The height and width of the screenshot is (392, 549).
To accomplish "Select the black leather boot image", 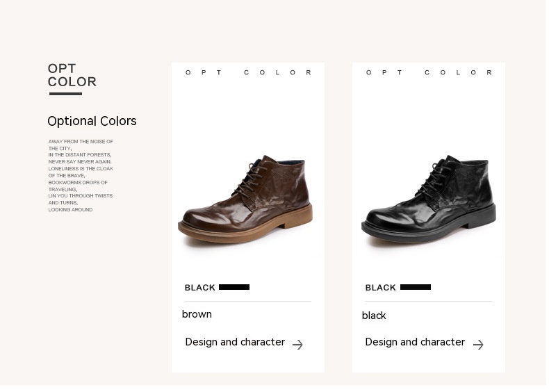I will (428, 202).
